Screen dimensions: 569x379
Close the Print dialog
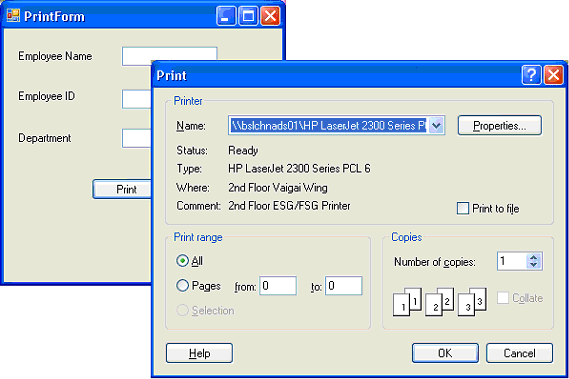click(553, 75)
